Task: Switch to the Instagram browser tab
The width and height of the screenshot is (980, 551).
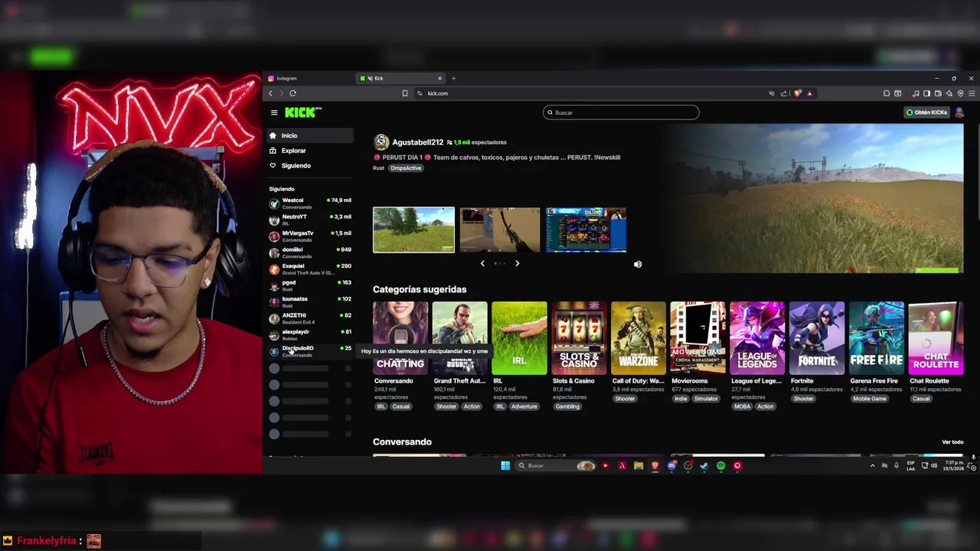Action: tap(310, 78)
